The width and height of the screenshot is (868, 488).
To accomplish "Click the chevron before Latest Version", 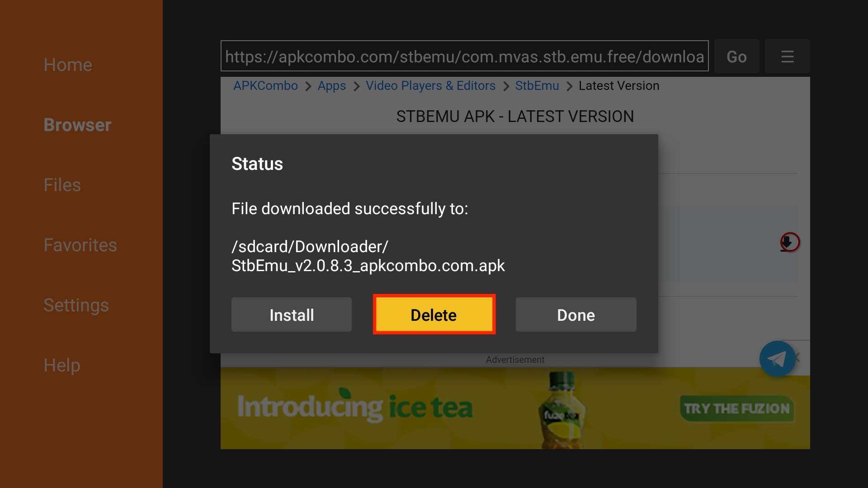I will 569,86.
